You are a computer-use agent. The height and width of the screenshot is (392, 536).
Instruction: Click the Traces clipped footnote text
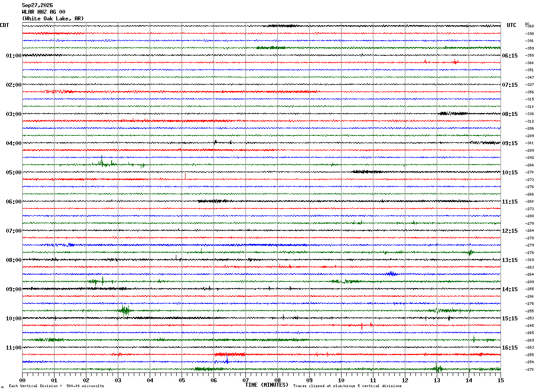point(347,386)
